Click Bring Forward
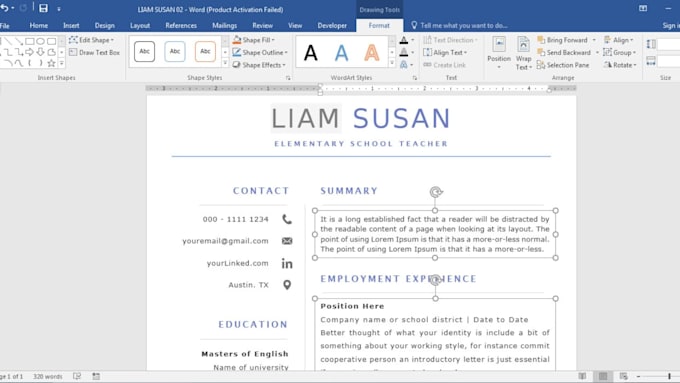Viewport: 680px width, 383px height. (x=562, y=40)
